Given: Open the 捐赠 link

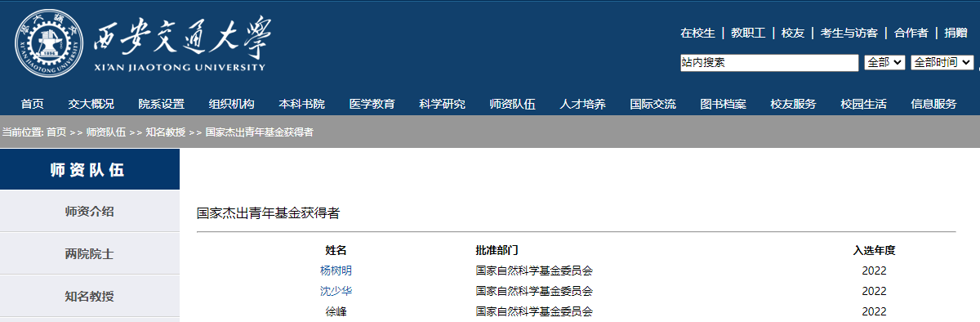Looking at the screenshot, I should [955, 33].
